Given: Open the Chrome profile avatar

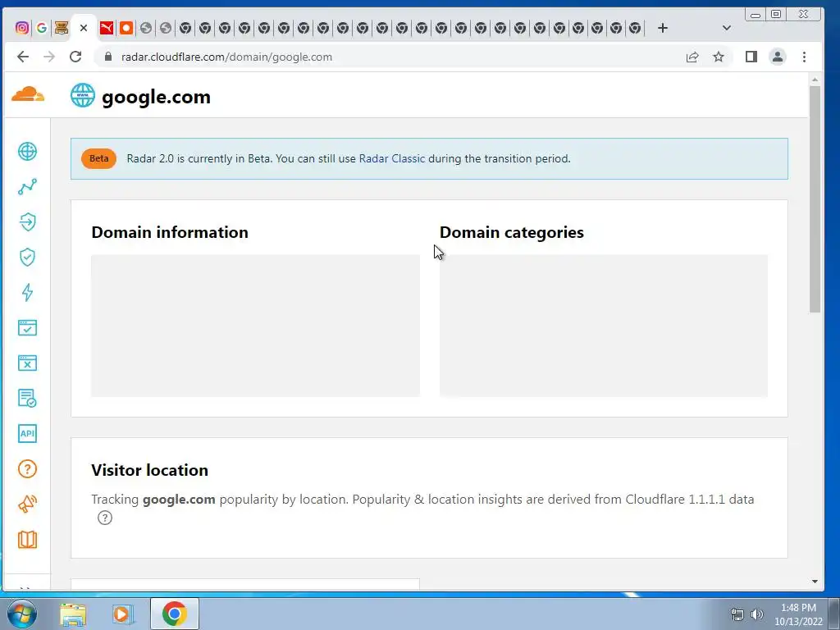Looking at the screenshot, I should coord(778,57).
